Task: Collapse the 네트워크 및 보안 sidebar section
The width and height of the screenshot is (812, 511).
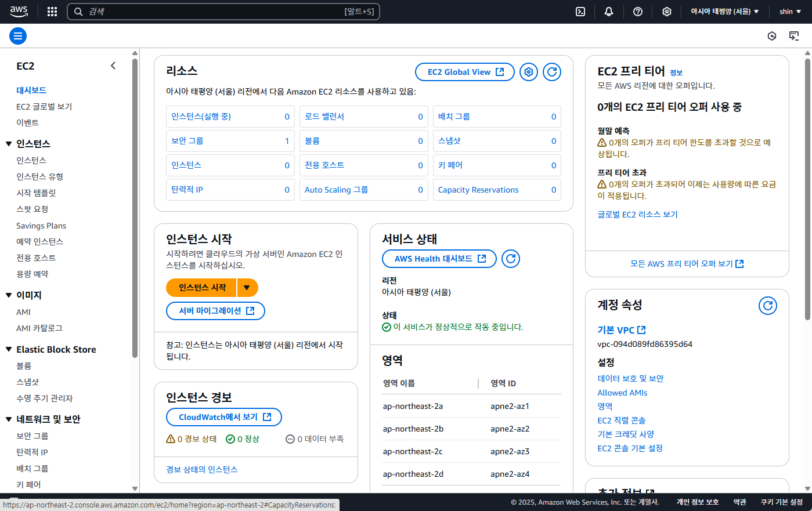Action: point(9,419)
